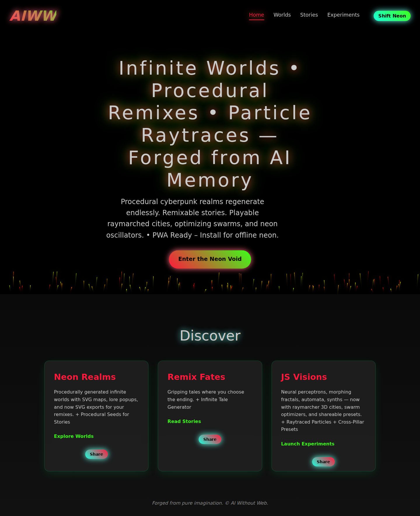
Task: Open Experiments from the navigation bar
Action: (343, 15)
